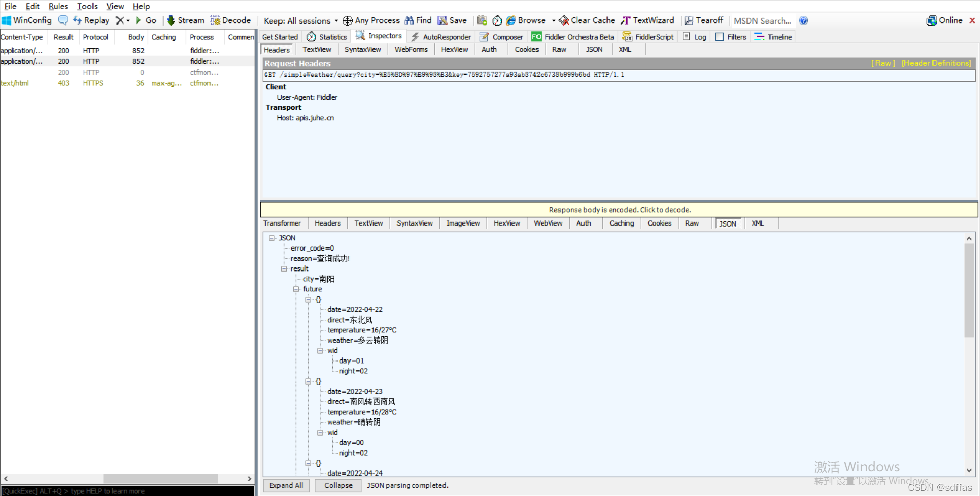
Task: Open the response Caching tab
Action: 621,223
